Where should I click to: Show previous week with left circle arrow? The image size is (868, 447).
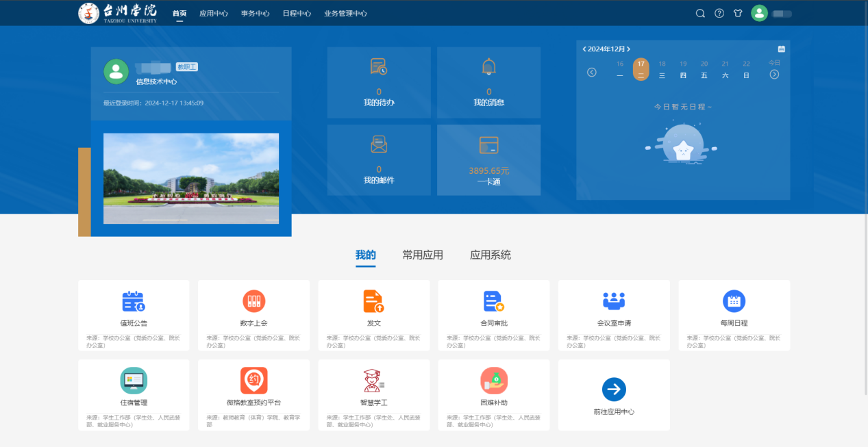click(x=592, y=73)
